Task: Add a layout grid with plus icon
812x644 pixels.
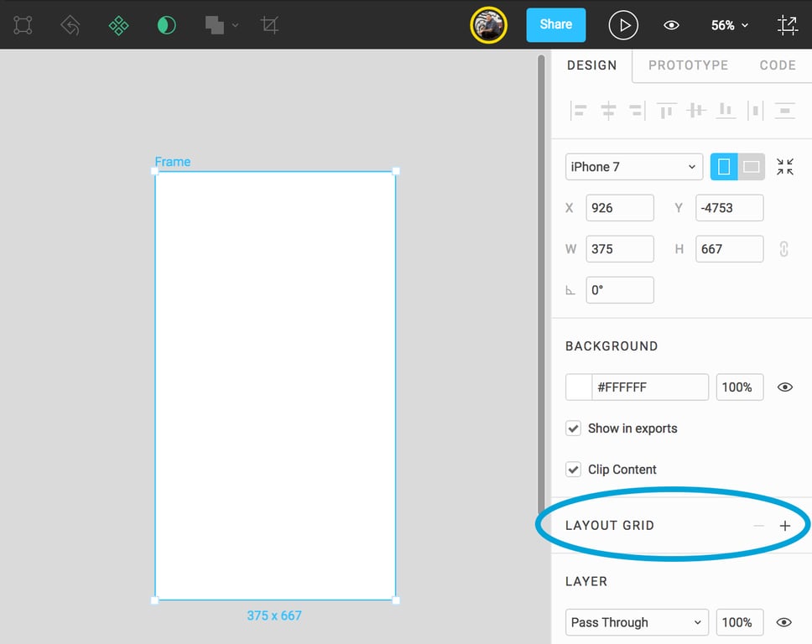Action: point(785,526)
